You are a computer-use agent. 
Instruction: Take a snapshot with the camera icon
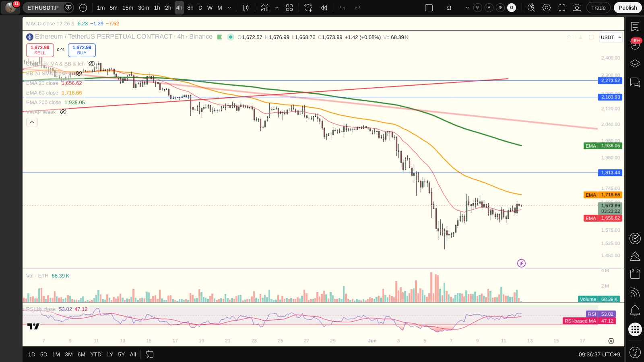pyautogui.click(x=577, y=8)
